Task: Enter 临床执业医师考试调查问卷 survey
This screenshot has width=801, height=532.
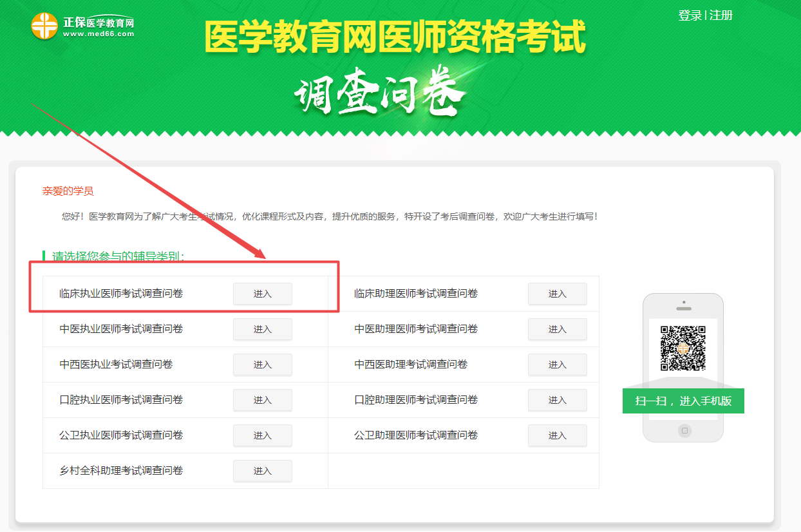Action: (262, 294)
